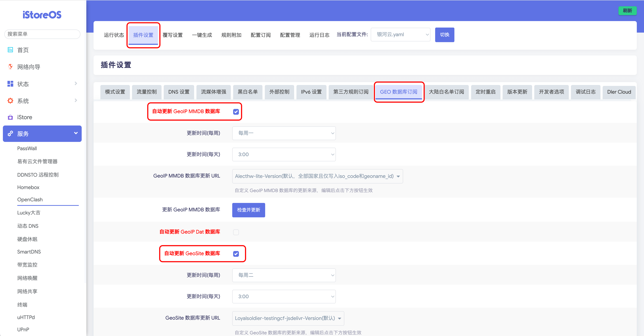Switch to IPv6 设置 sub-tab
Viewport: 644px width, 336px height.
311,92
